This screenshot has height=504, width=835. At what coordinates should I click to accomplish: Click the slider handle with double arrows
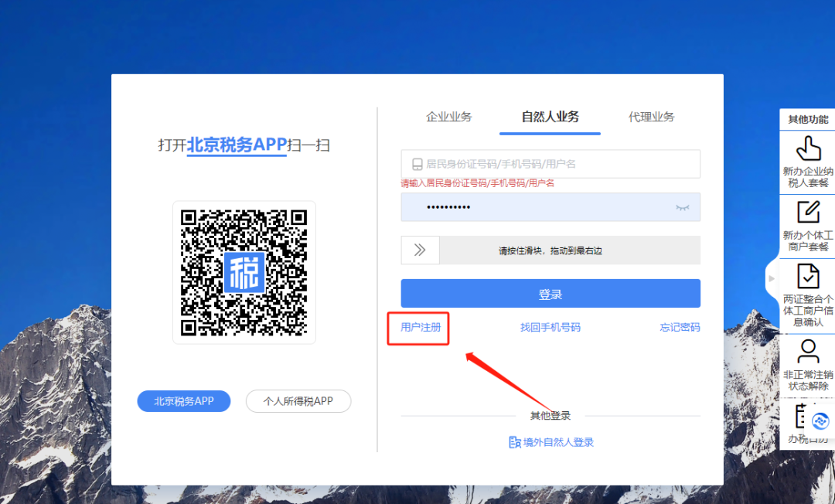point(420,250)
